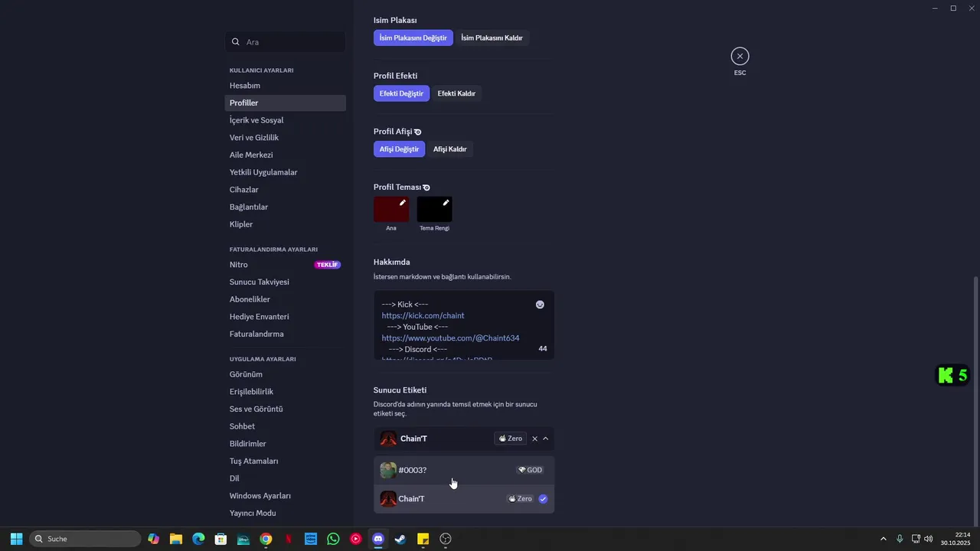The width and height of the screenshot is (980, 551).
Task: Open the red music player taskbar app
Action: click(355, 539)
